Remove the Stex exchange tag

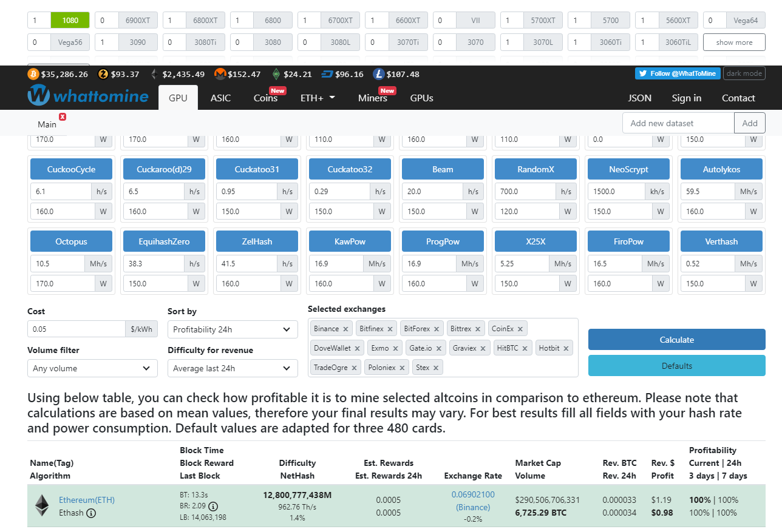click(436, 368)
